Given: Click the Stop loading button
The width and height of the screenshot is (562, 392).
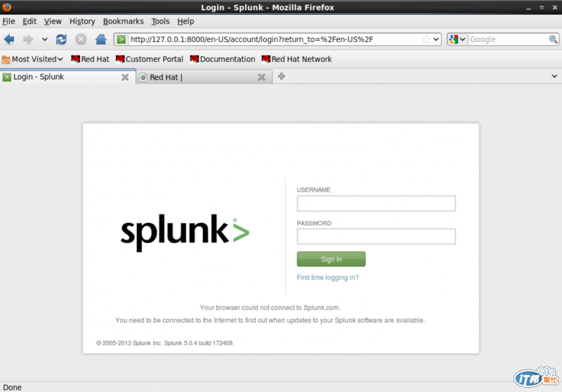Looking at the screenshot, I should (81, 39).
